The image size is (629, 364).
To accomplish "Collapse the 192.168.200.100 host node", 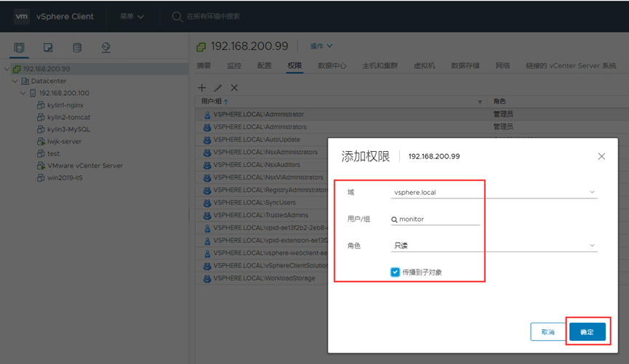I will 23,93.
